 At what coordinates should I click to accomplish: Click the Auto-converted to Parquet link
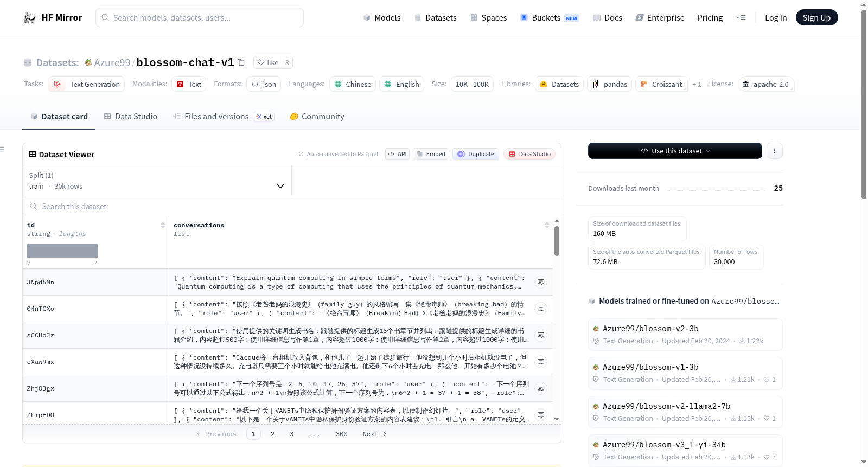pyautogui.click(x=342, y=154)
